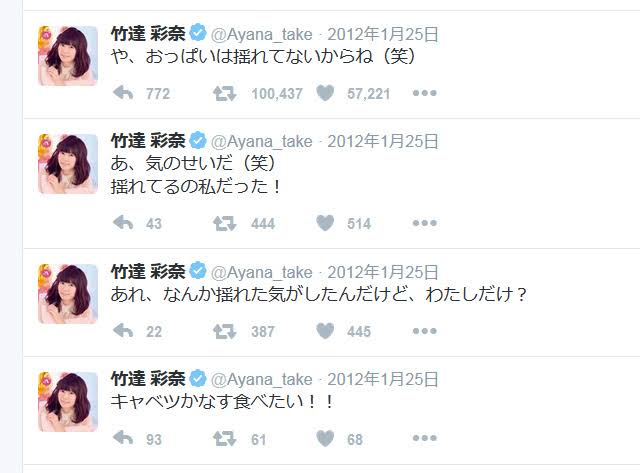The height and width of the screenshot is (473, 640).
Task: Reply to the tweet with 43 replies
Action: (123, 223)
